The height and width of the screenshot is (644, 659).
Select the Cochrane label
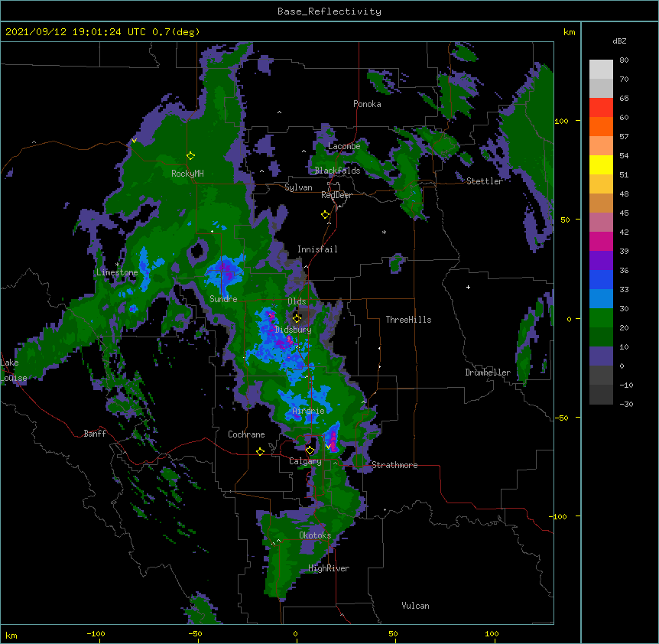click(x=246, y=434)
